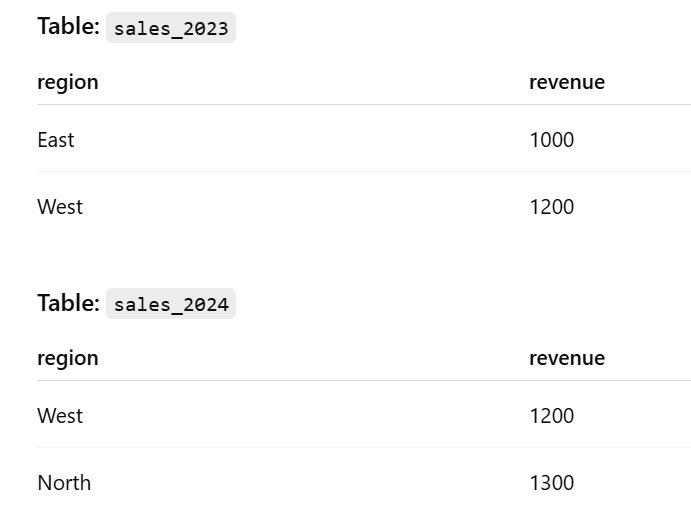
Task: Click the 1000 revenue value
Action: coord(552,140)
